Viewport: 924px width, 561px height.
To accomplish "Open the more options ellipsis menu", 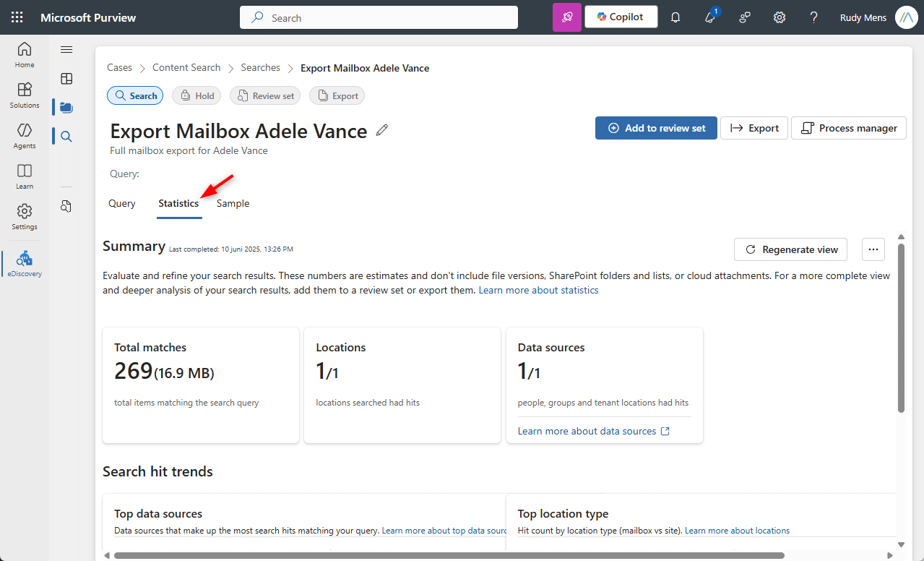I will 873,249.
